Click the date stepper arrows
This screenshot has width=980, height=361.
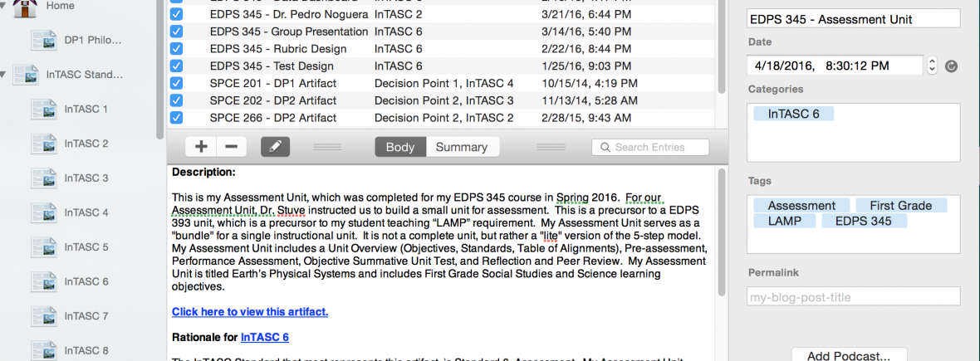click(x=932, y=65)
